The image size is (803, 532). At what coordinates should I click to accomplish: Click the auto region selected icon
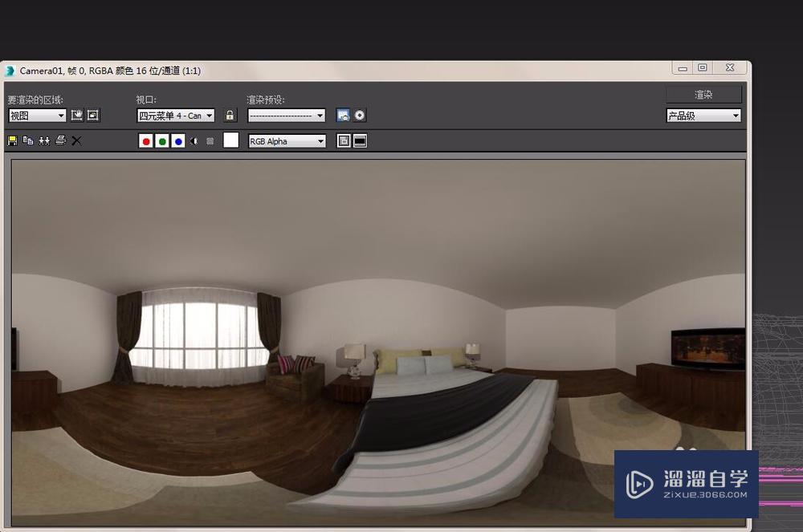click(93, 115)
